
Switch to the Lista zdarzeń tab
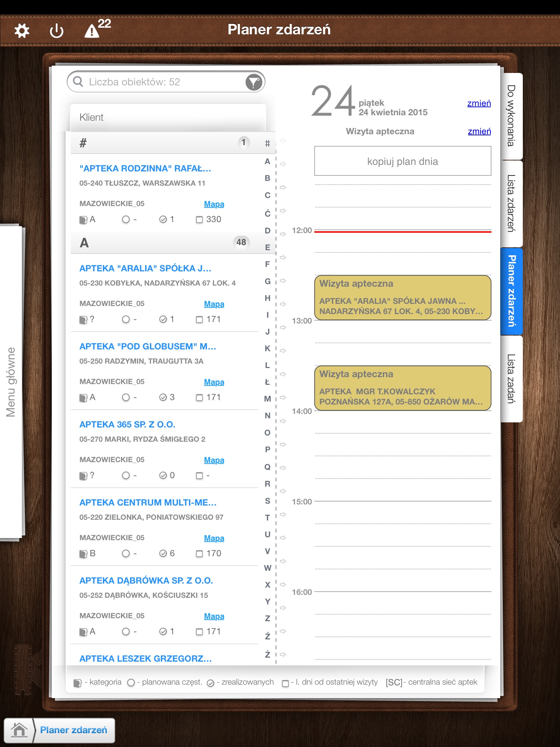[x=512, y=204]
